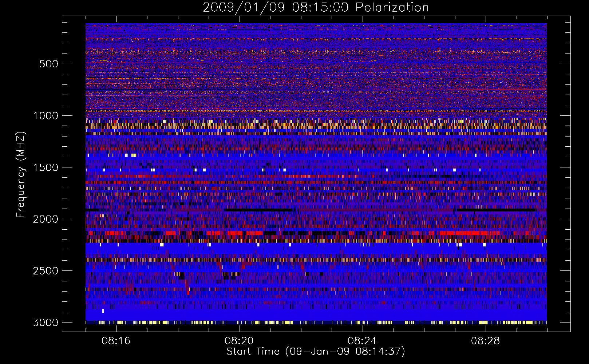Image resolution: width=589 pixels, height=364 pixels.
Task: Click the 2000 frequency tick label
Action: click(46, 219)
